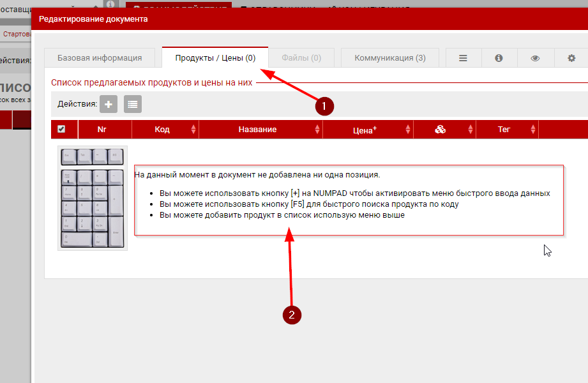Click the Nr column header
Image resolution: width=588 pixels, height=383 pixels.
(102, 130)
